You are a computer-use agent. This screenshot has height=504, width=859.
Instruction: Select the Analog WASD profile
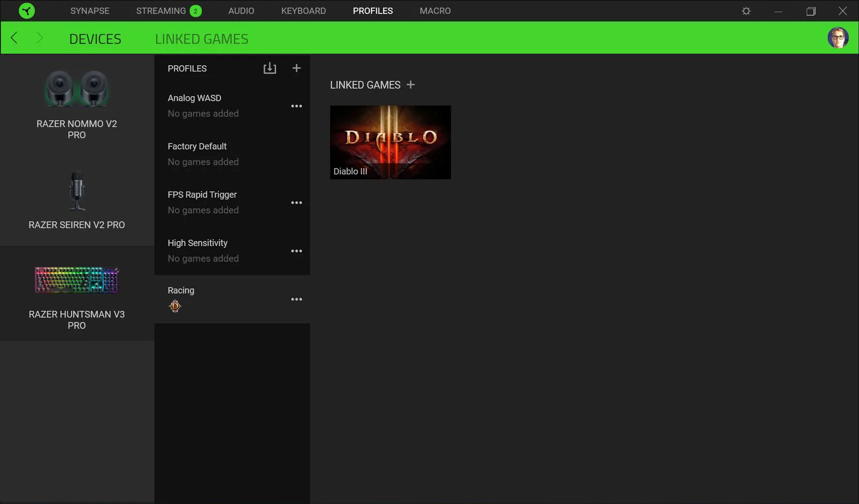232,106
